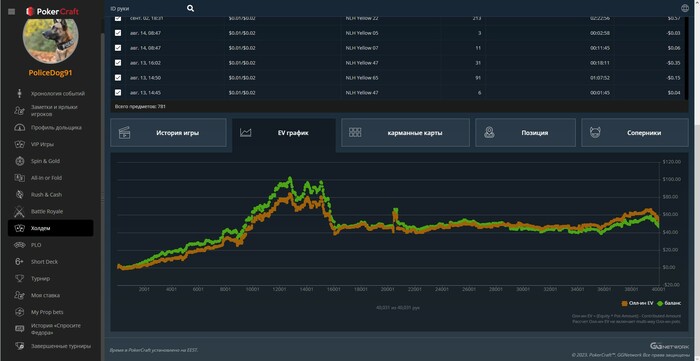Uncheck the NLH Yellow 05 session checkbox
Viewport: 700px width, 361px height.
[118, 33]
